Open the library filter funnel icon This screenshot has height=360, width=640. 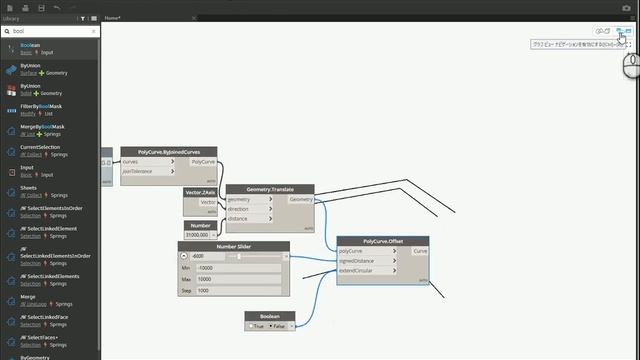tap(83, 18)
